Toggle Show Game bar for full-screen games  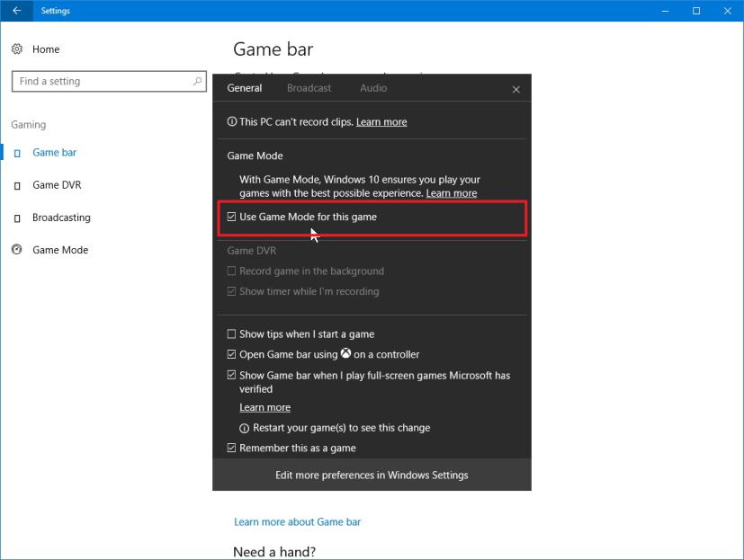pos(231,375)
